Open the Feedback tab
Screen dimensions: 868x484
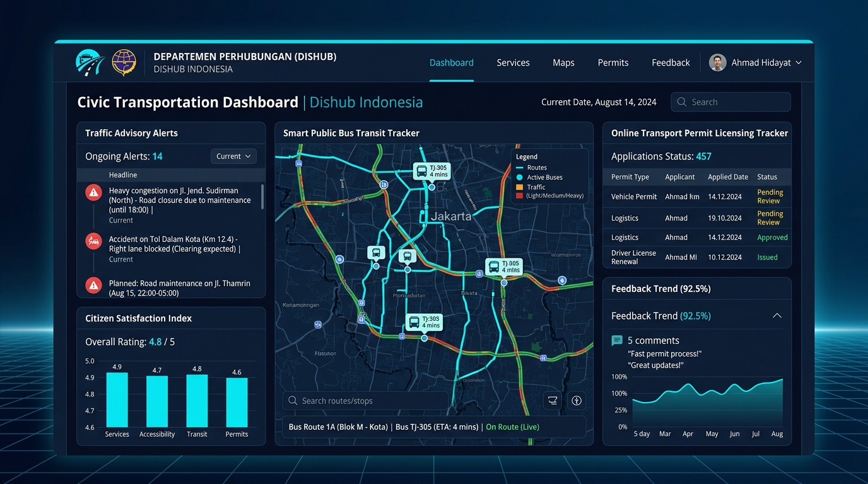(x=671, y=62)
